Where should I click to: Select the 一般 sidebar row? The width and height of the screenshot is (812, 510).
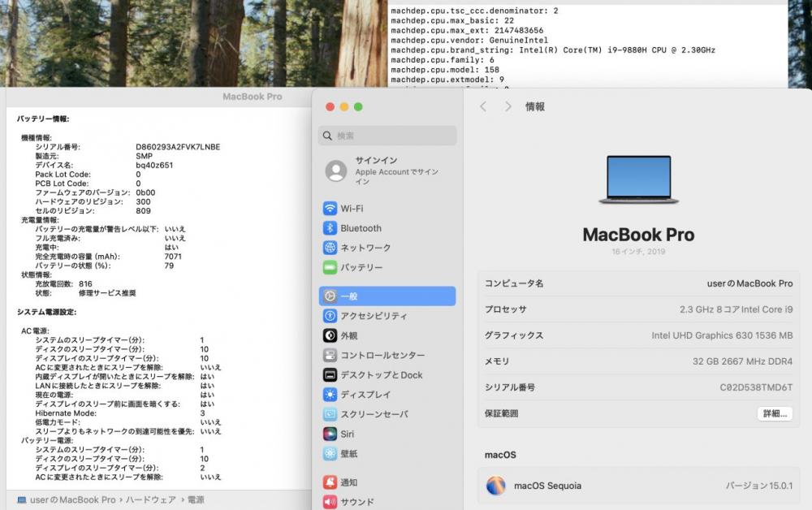pos(387,296)
